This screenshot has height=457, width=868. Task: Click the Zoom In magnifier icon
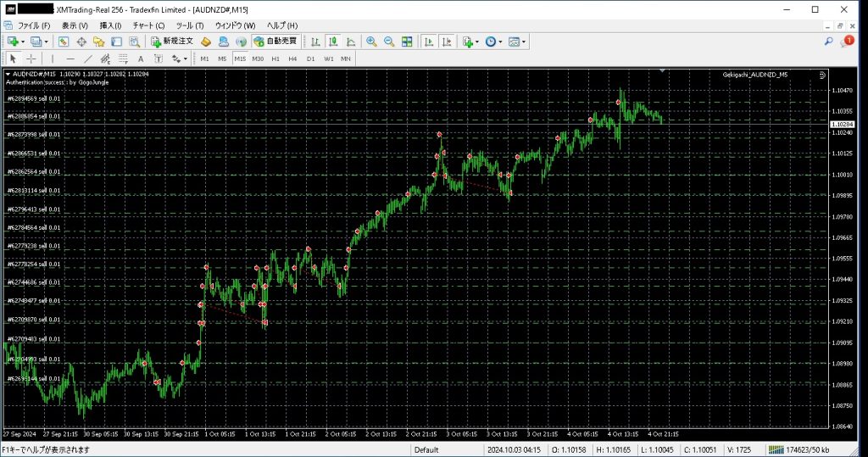(x=371, y=41)
